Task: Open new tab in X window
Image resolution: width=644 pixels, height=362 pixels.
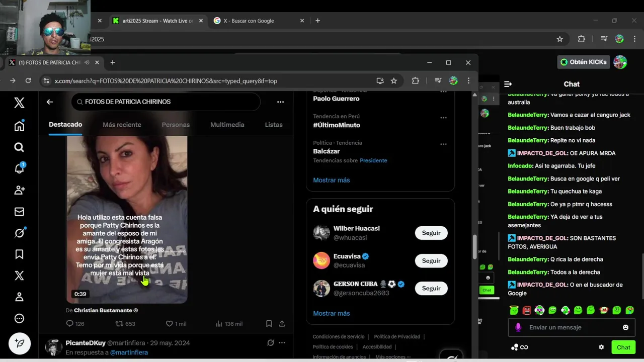Action: click(113, 62)
